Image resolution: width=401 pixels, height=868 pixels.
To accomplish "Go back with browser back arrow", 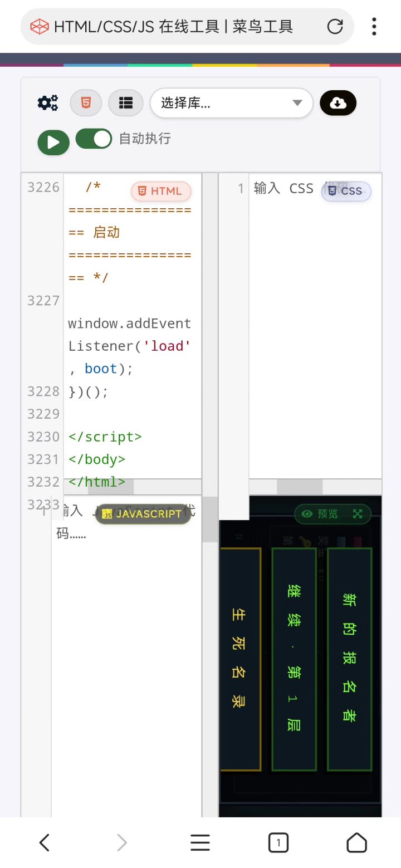I will point(45,842).
